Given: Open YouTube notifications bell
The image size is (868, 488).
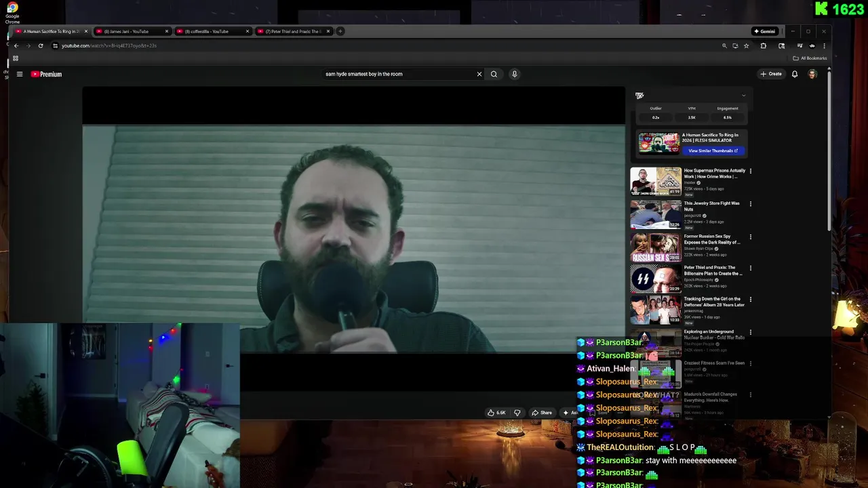Looking at the screenshot, I should tap(795, 74).
